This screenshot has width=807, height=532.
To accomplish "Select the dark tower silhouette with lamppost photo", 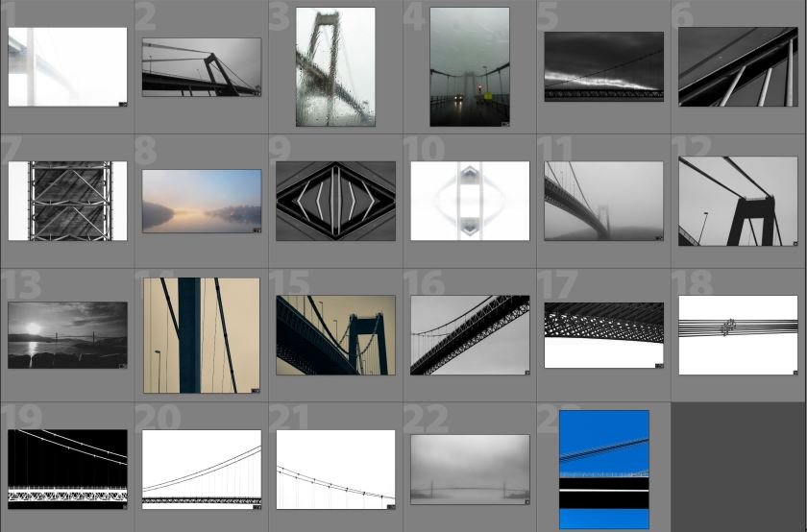I will [738, 201].
